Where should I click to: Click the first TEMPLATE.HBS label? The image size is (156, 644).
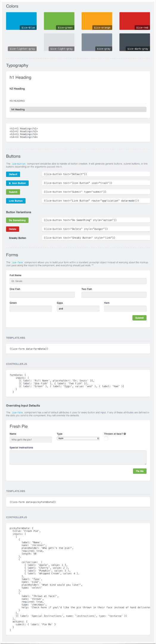[15, 338]
